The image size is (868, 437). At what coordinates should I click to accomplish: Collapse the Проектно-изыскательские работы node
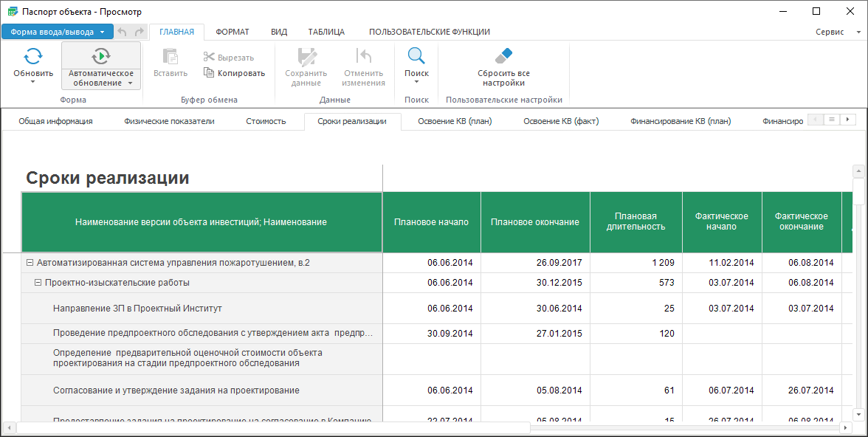[x=38, y=283]
